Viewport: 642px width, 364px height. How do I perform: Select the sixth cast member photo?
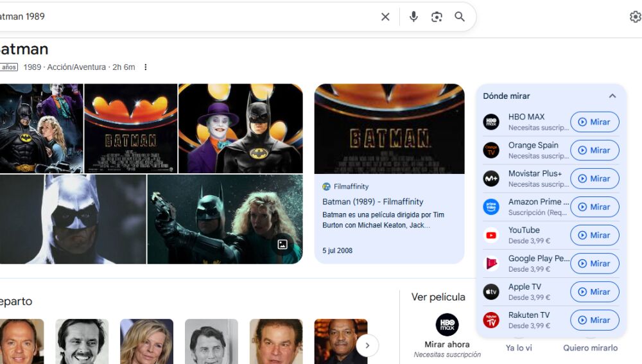[x=341, y=342]
